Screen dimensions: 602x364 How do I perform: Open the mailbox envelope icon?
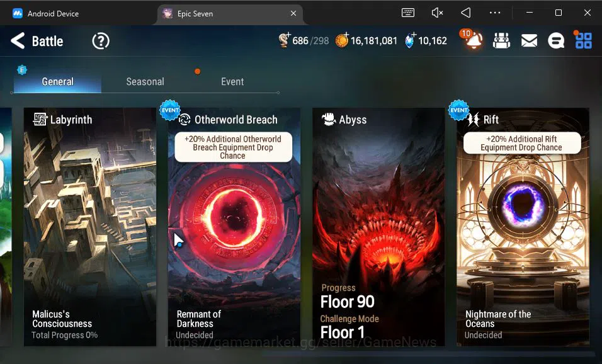coord(529,41)
